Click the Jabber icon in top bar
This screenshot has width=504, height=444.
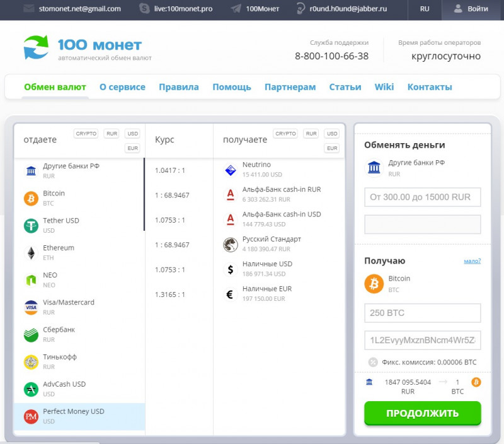(x=301, y=8)
